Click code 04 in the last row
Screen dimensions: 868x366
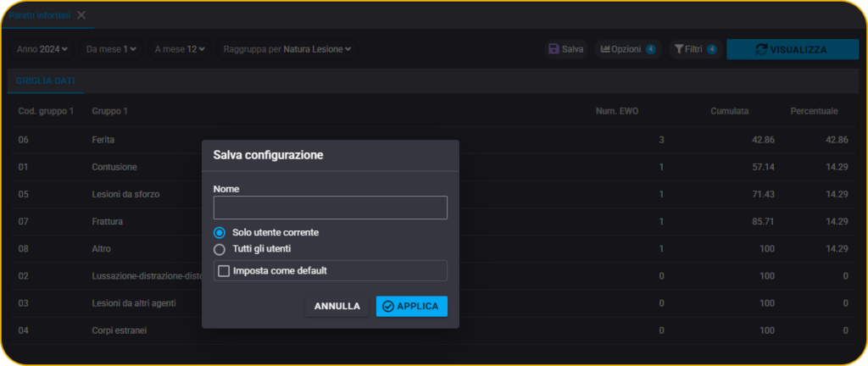tap(23, 330)
